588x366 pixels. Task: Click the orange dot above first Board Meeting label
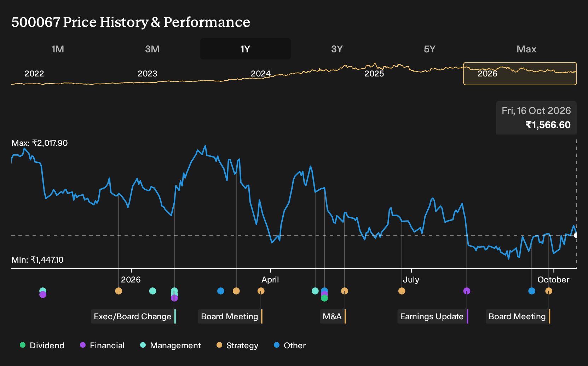(261, 291)
